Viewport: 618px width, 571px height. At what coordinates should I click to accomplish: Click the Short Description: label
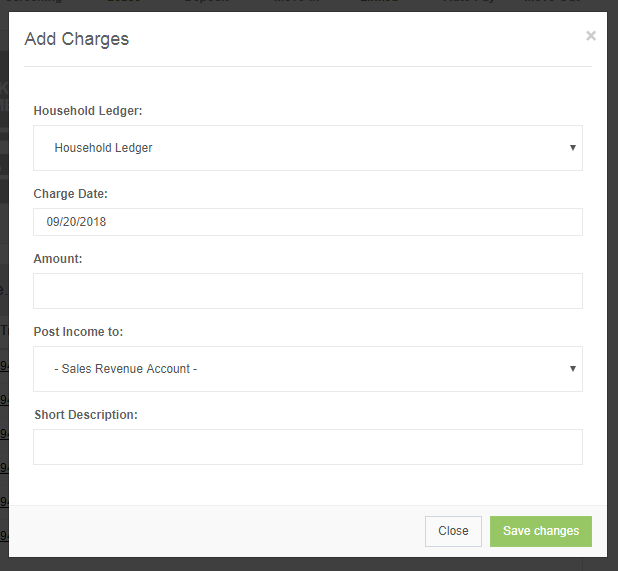tap(86, 415)
